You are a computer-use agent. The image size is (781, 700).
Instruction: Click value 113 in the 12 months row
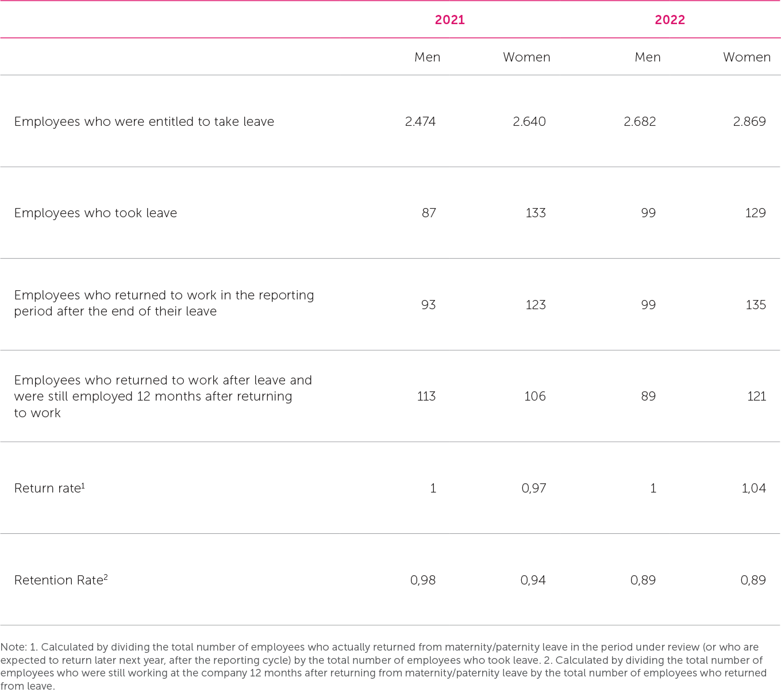click(426, 397)
